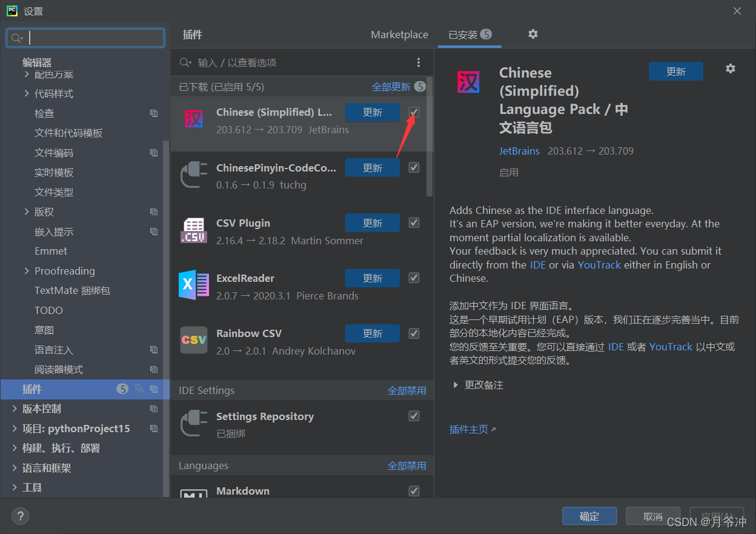Click the magnifier icon in the settings search box
The image size is (756, 534).
[x=17, y=38]
